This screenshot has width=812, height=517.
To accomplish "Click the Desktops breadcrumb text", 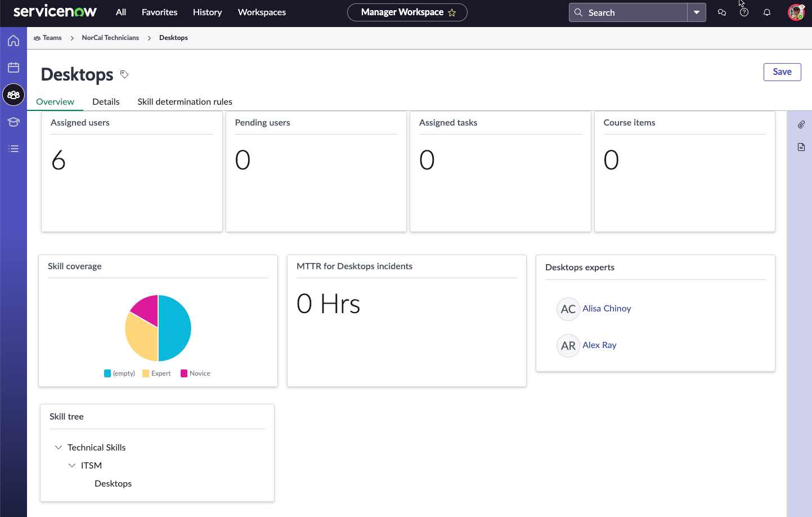I will (173, 38).
